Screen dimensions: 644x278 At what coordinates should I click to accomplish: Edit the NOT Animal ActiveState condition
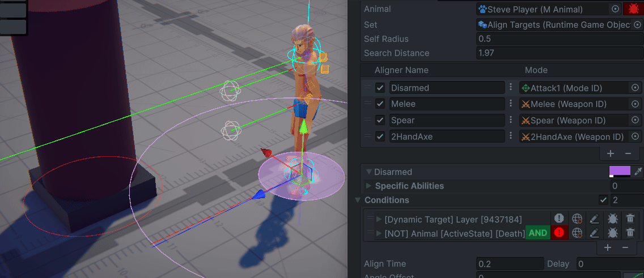coord(594,233)
